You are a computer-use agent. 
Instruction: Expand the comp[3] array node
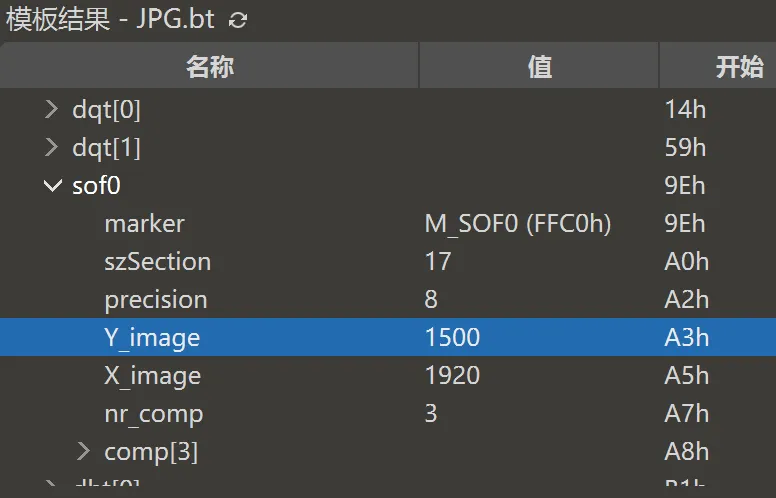pos(85,452)
